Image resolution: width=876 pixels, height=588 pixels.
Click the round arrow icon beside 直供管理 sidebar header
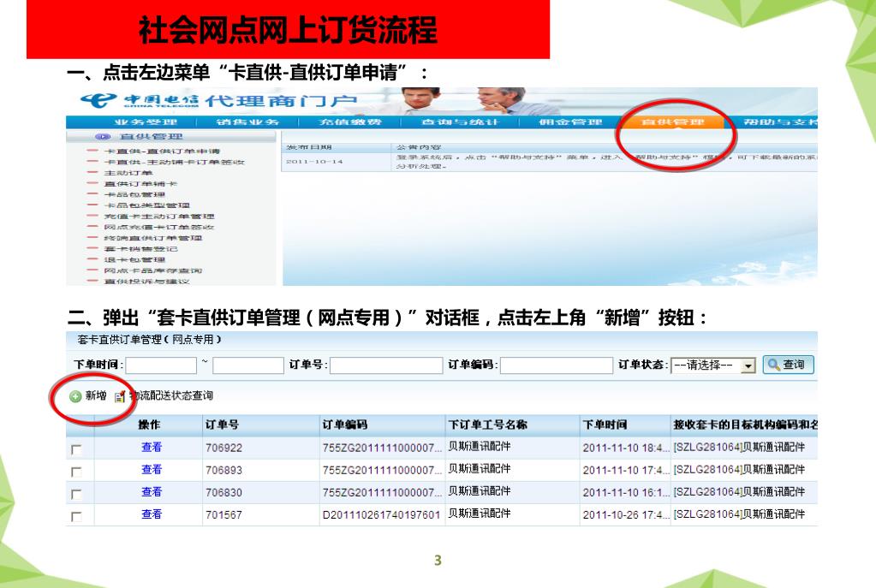tap(102, 136)
